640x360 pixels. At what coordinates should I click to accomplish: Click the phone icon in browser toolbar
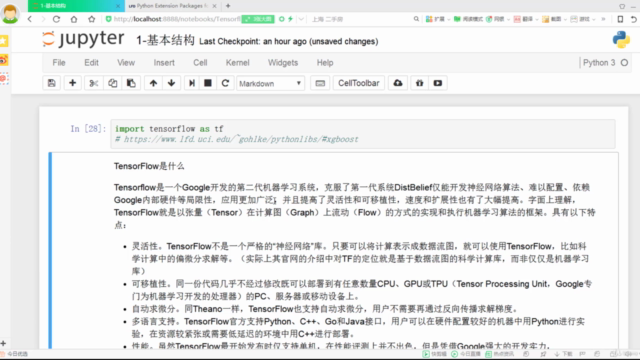tap(620, 19)
